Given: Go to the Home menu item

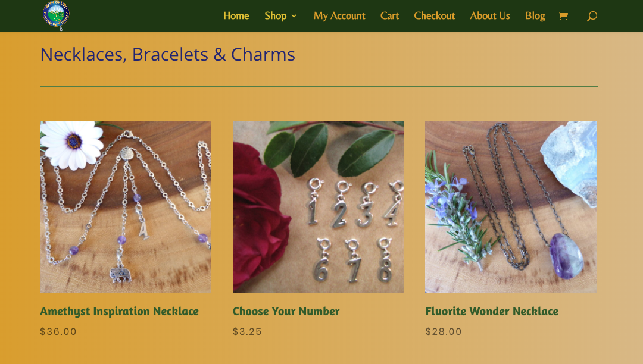Looking at the screenshot, I should point(236,15).
